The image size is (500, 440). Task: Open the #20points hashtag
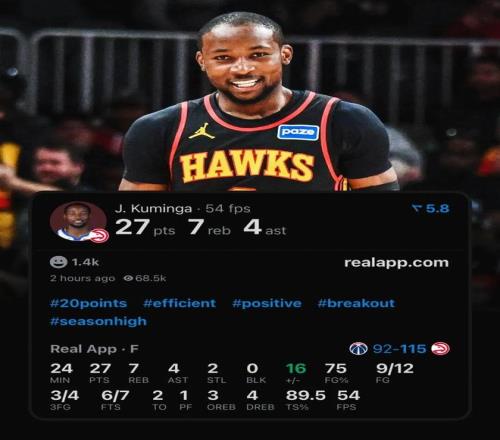click(x=88, y=303)
